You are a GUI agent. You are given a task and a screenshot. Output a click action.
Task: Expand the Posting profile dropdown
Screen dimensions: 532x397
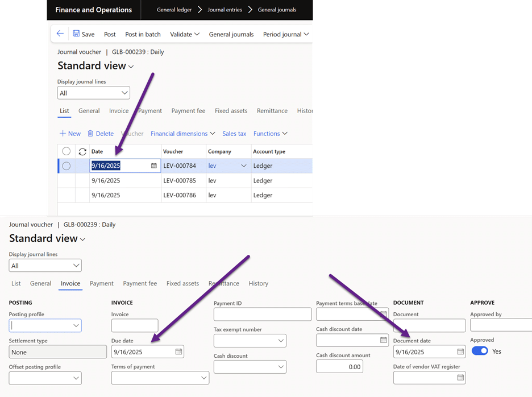tap(76, 326)
